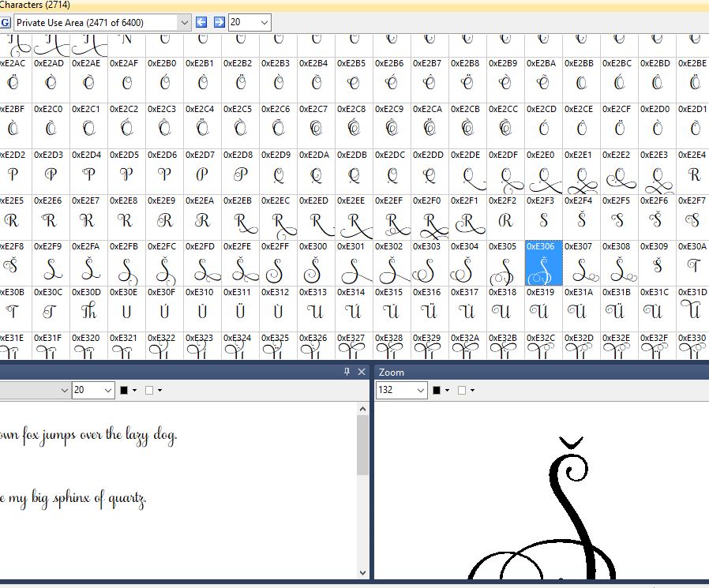Image resolution: width=709 pixels, height=588 pixels.
Task: Select glyph cell 0xE2DF swash Q
Action: tap(505, 171)
